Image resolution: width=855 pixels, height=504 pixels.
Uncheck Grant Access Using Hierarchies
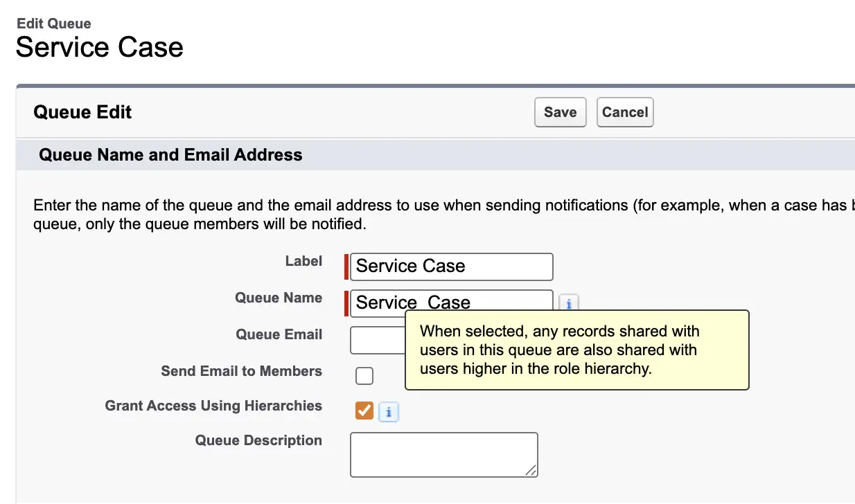364,411
